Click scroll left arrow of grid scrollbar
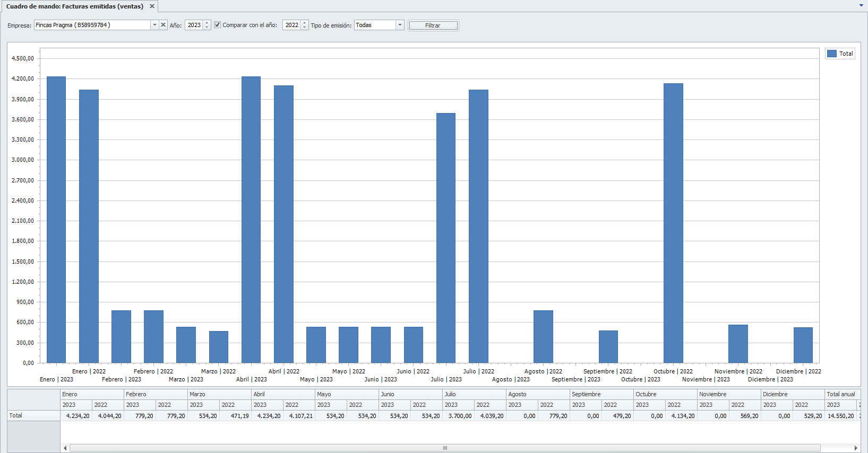868x453 pixels. coord(65,448)
